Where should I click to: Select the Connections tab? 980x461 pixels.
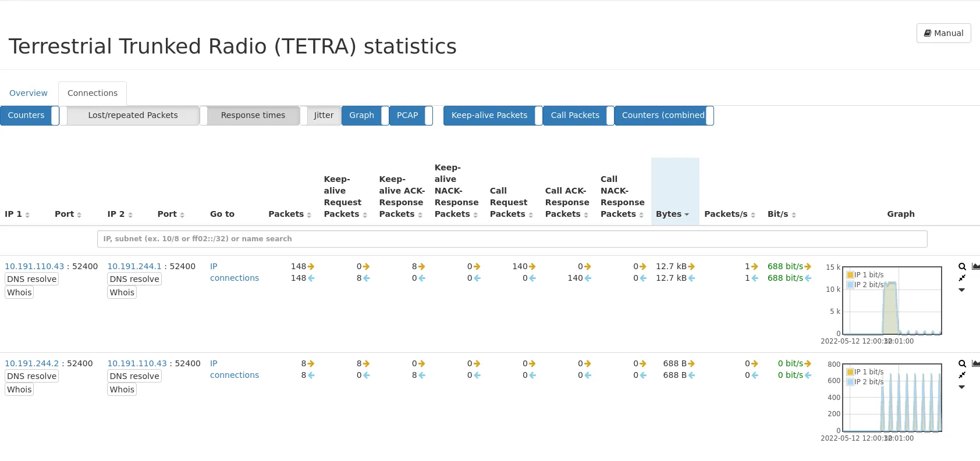click(93, 93)
